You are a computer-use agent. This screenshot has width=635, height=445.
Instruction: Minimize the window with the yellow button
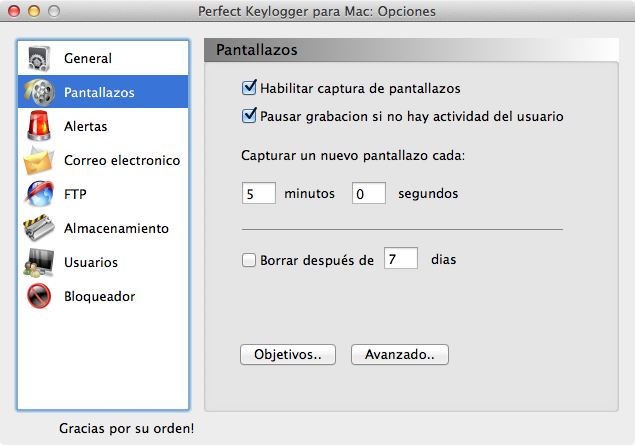[34, 11]
